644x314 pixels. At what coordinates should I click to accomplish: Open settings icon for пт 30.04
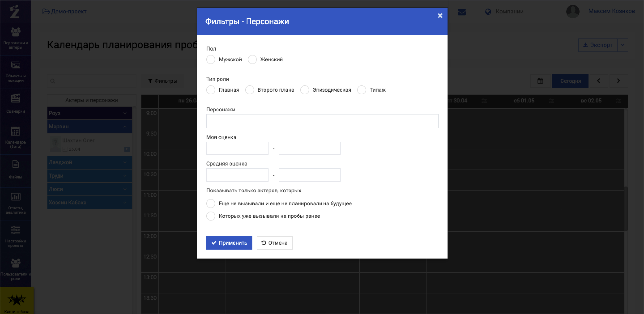coord(484,101)
